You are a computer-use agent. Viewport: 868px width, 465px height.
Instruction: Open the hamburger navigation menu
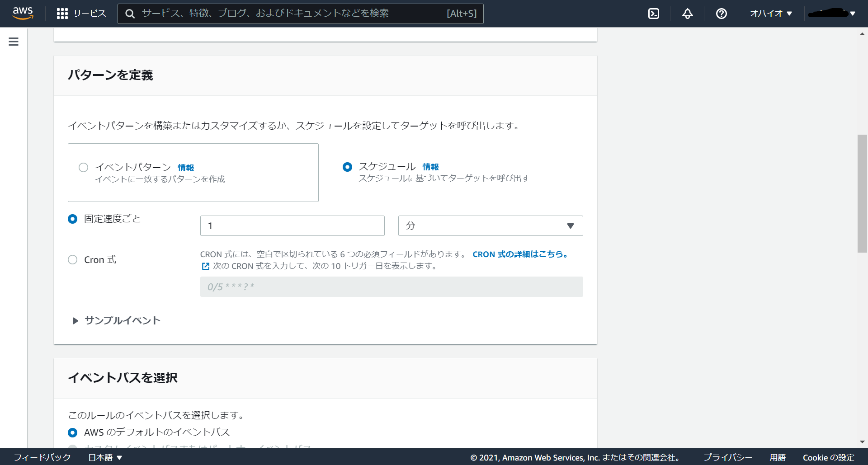click(x=13, y=41)
